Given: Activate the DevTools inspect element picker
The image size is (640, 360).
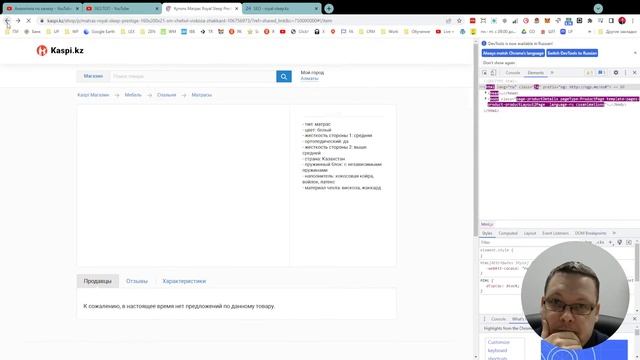Looking at the screenshot, I should (484, 73).
